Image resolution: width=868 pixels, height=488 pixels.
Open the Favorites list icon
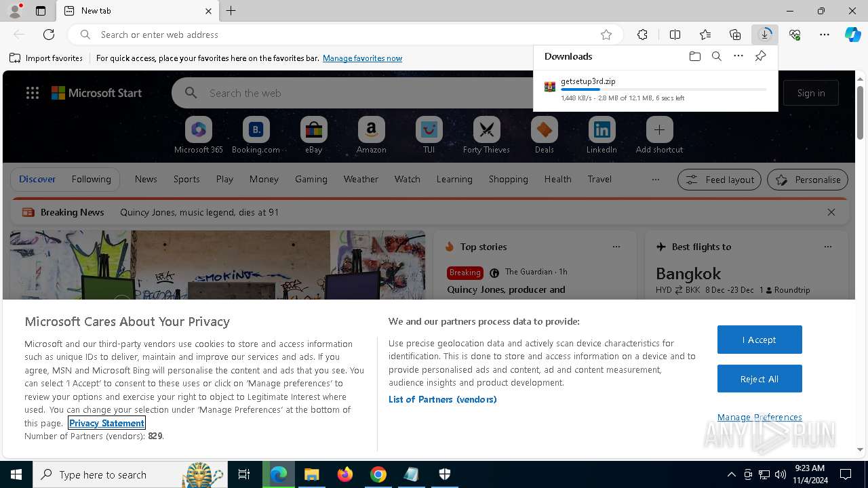[x=705, y=35]
